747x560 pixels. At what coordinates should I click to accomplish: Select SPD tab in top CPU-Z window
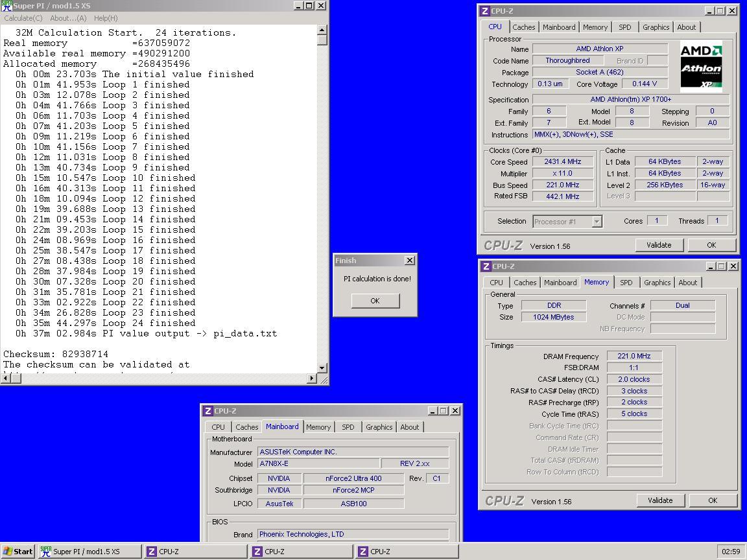tap(624, 27)
